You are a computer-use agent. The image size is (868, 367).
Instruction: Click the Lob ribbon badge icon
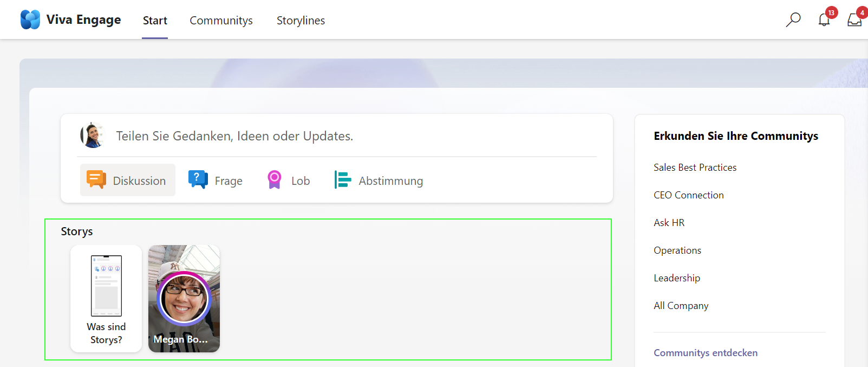(275, 179)
